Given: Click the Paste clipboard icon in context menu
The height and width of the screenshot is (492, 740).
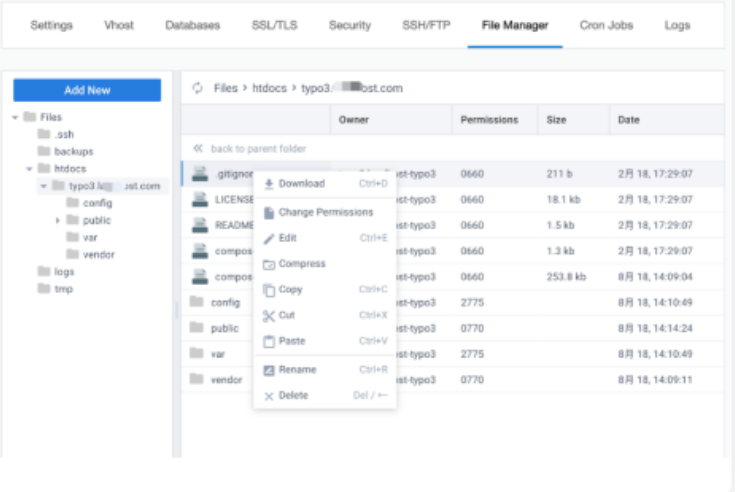Looking at the screenshot, I should (x=269, y=342).
